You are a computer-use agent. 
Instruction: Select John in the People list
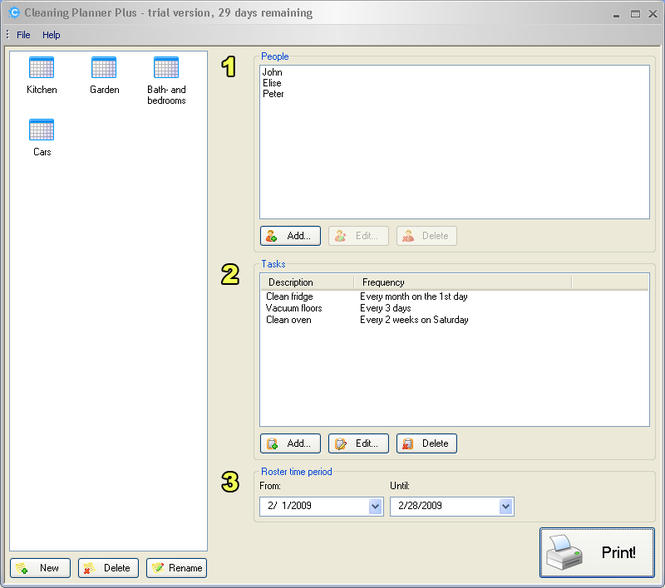tap(272, 72)
